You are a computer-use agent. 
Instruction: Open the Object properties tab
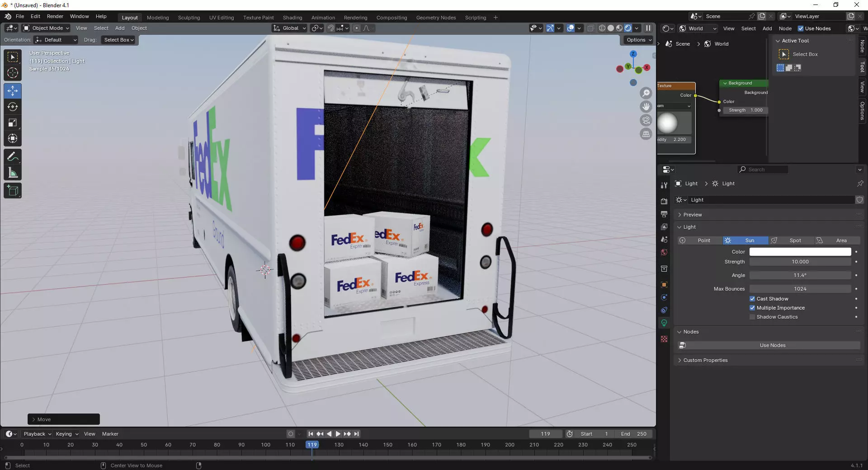[664, 285]
